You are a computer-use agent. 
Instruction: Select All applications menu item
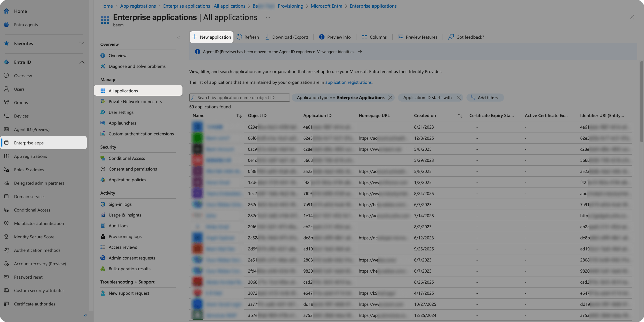tap(138, 91)
